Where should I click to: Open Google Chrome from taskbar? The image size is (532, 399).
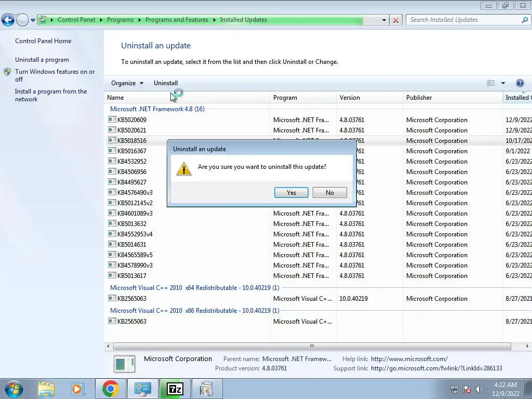[110, 389]
